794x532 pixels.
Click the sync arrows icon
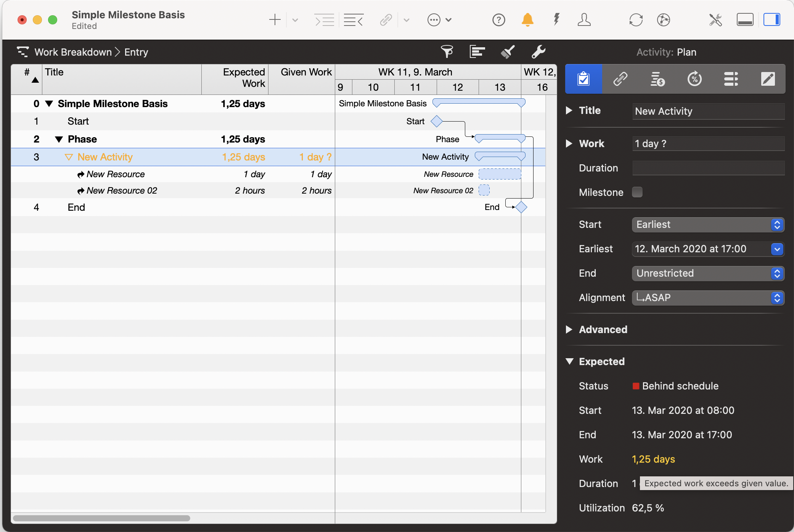[636, 20]
